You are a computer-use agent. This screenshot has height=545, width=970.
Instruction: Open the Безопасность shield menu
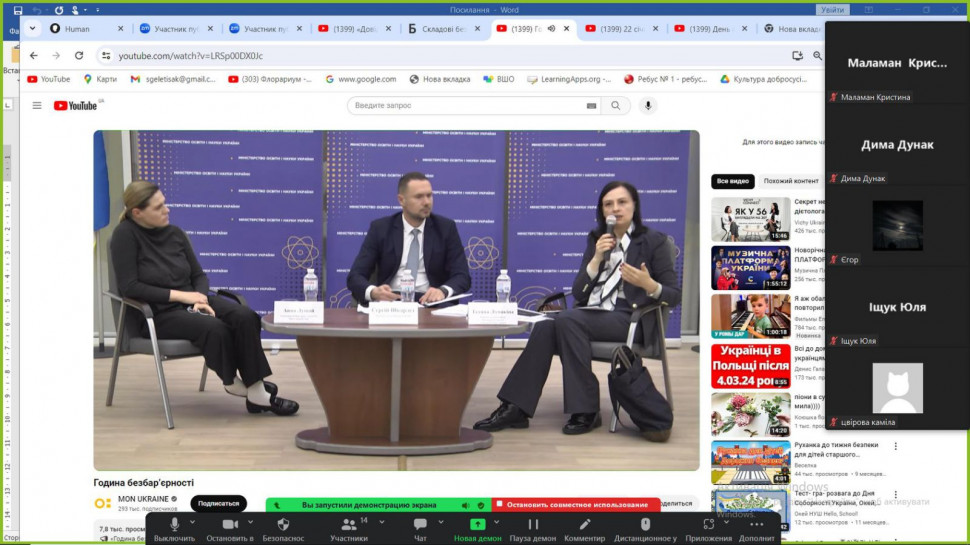(283, 530)
